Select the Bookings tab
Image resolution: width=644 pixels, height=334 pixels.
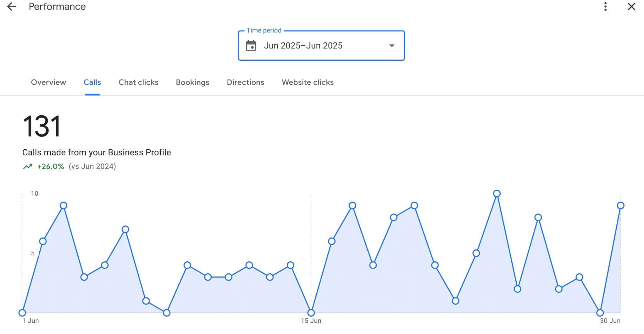192,82
